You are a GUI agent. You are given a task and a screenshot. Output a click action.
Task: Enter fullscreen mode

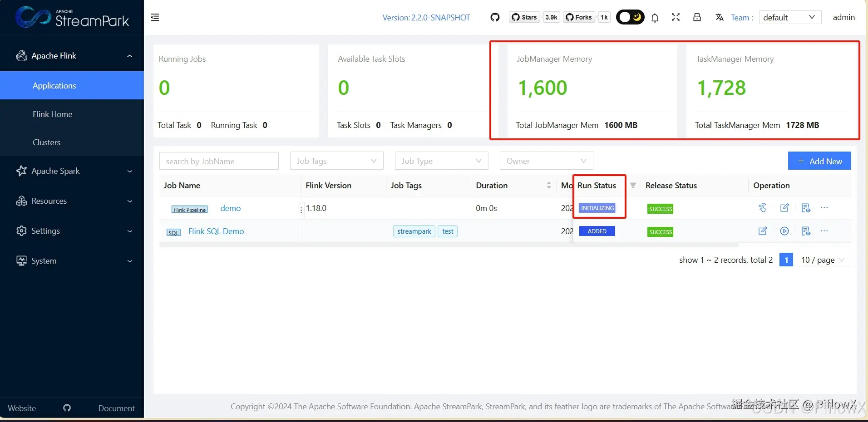(x=676, y=17)
